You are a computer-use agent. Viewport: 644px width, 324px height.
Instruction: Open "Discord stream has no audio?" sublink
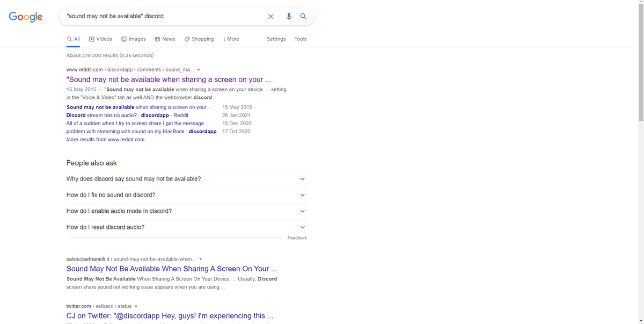[x=127, y=116]
